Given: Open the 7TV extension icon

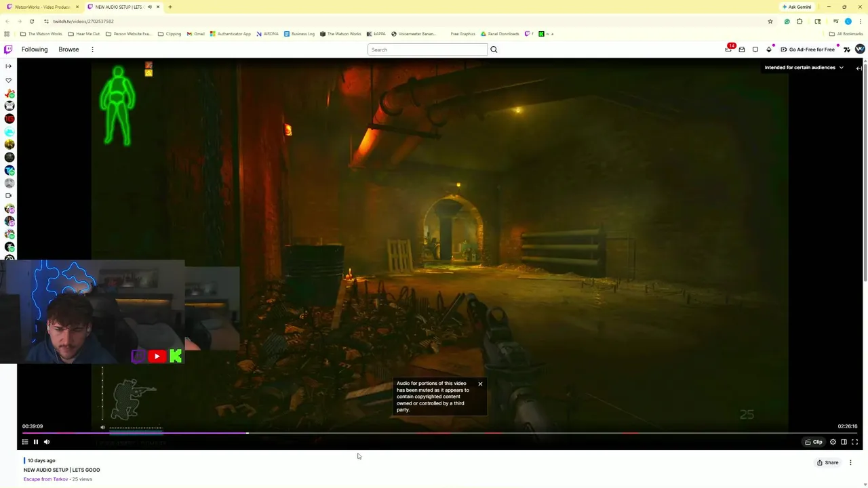Looking at the screenshot, I should click(x=847, y=49).
